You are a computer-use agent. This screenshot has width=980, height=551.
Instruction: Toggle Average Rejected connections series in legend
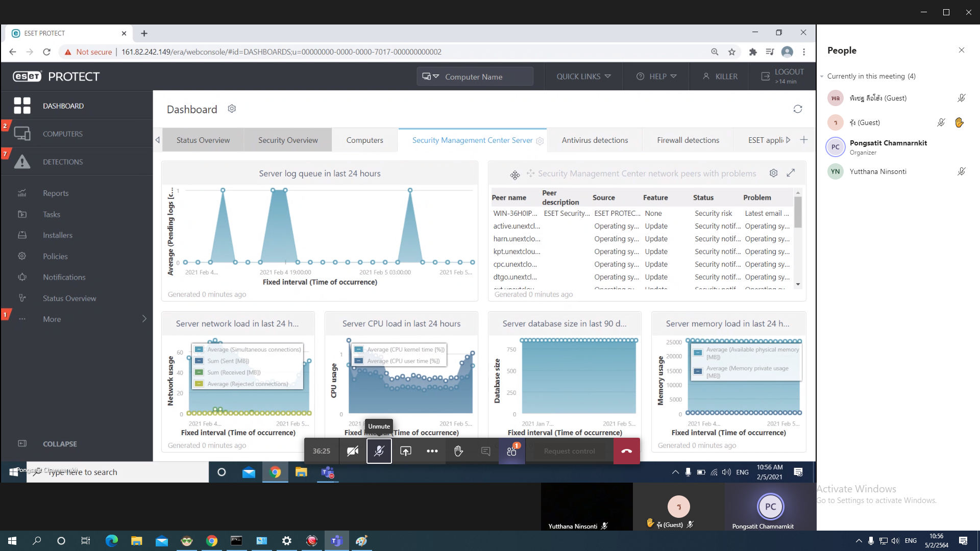241,384
